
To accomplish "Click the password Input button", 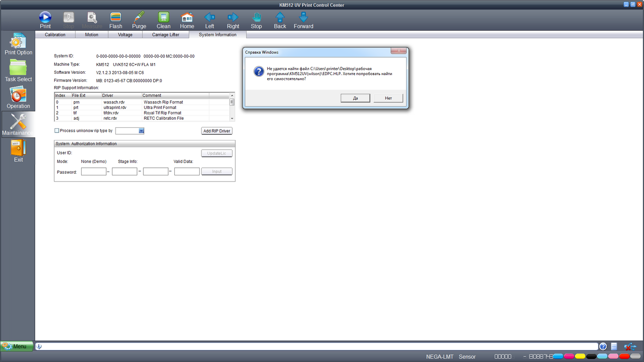I will click(217, 172).
